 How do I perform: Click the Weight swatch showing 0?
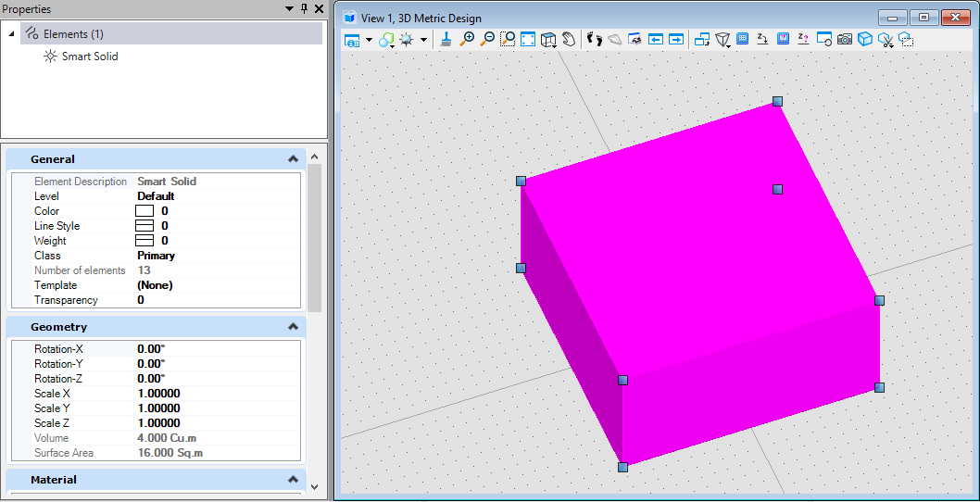point(145,241)
